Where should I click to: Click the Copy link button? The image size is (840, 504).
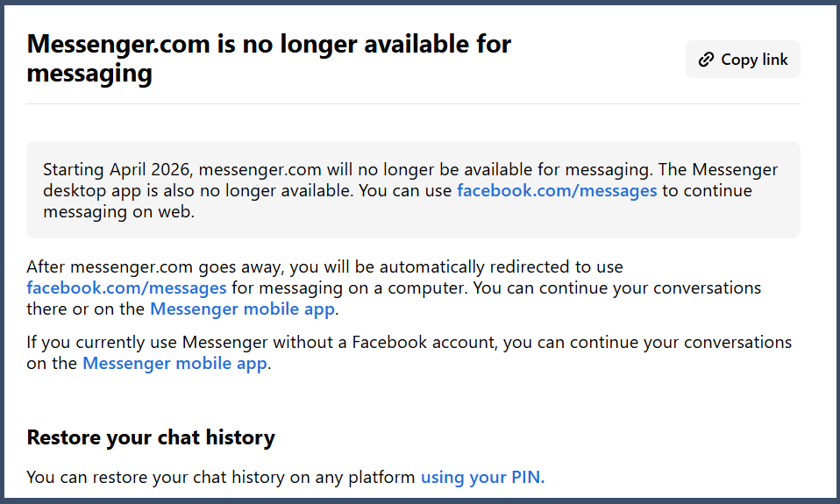click(743, 60)
